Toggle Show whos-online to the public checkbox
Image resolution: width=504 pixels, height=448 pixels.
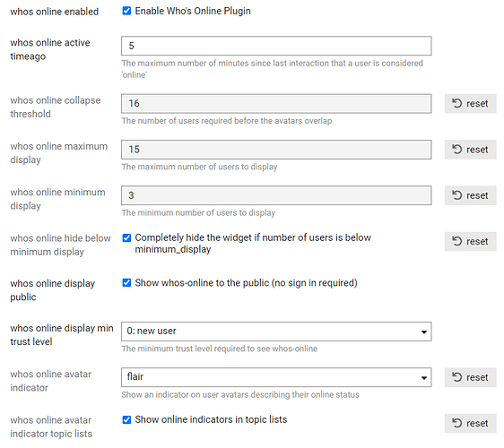point(126,282)
